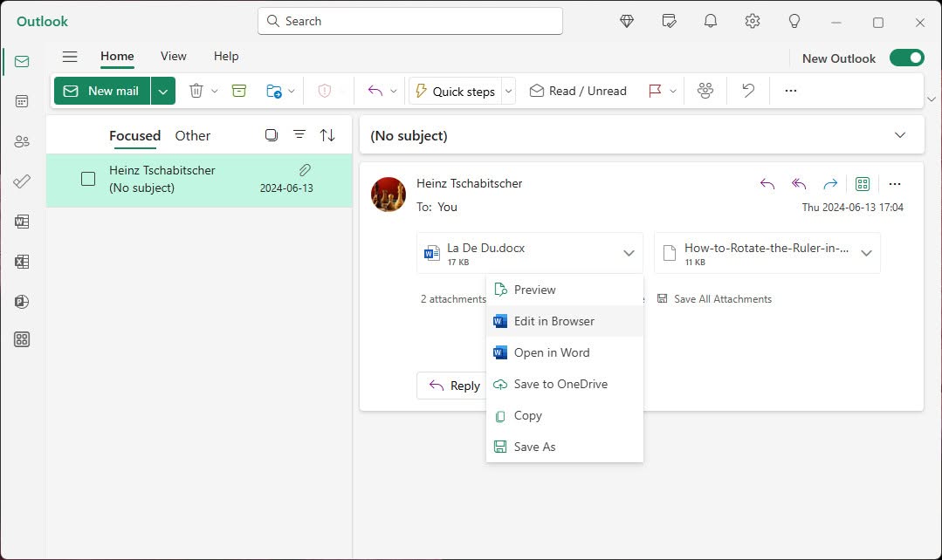Click the Reply button below the message

453,386
